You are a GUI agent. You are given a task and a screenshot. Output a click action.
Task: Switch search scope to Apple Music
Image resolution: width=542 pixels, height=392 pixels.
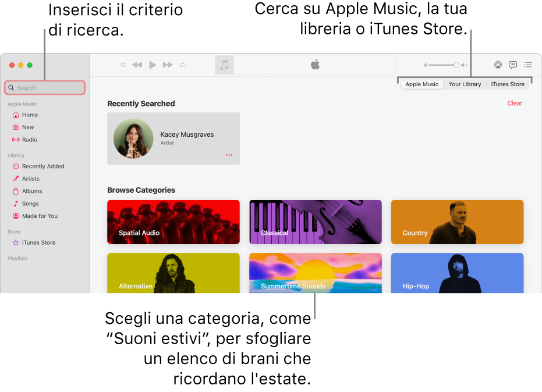tap(421, 84)
